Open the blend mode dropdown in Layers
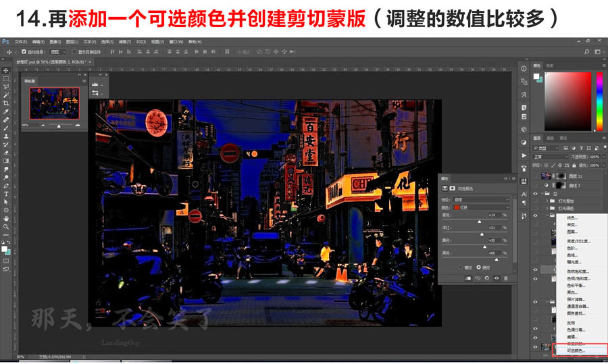 [x=550, y=157]
